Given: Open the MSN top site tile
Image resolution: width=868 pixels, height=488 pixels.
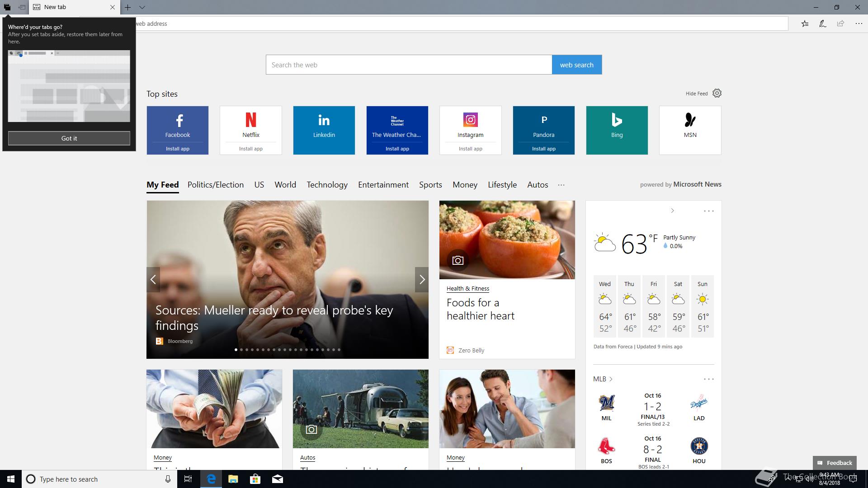Looking at the screenshot, I should pyautogui.click(x=690, y=130).
